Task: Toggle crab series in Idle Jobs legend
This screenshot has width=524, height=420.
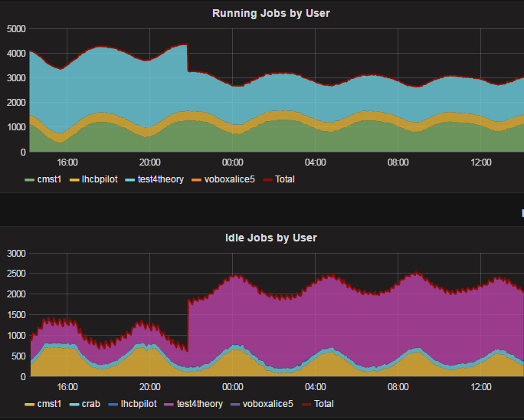Action: pos(93,404)
